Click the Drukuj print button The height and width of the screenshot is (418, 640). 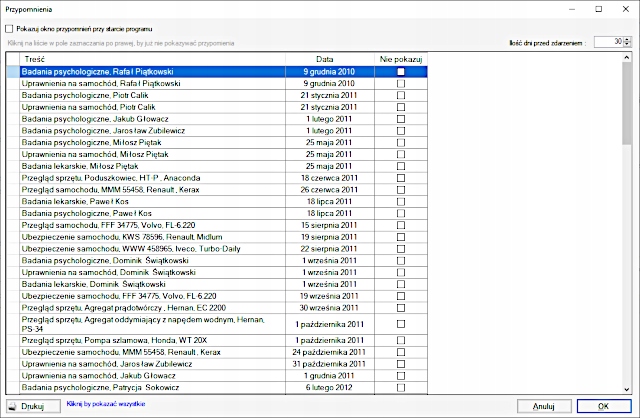33,406
